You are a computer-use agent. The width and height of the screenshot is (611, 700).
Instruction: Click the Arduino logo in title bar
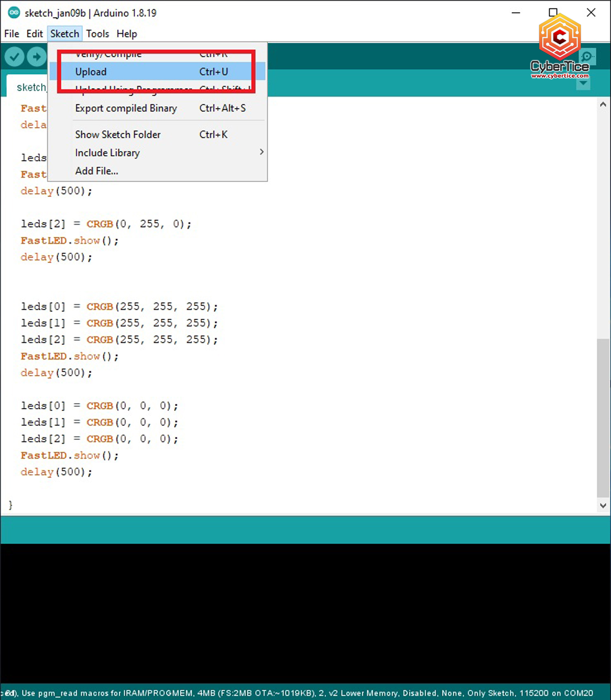coord(14,13)
